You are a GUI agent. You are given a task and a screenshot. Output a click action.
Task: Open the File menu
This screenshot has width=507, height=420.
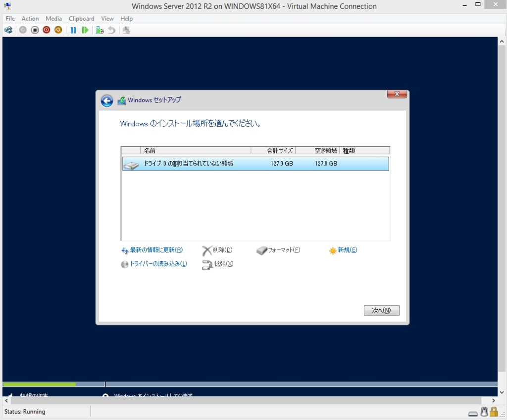click(x=10, y=18)
